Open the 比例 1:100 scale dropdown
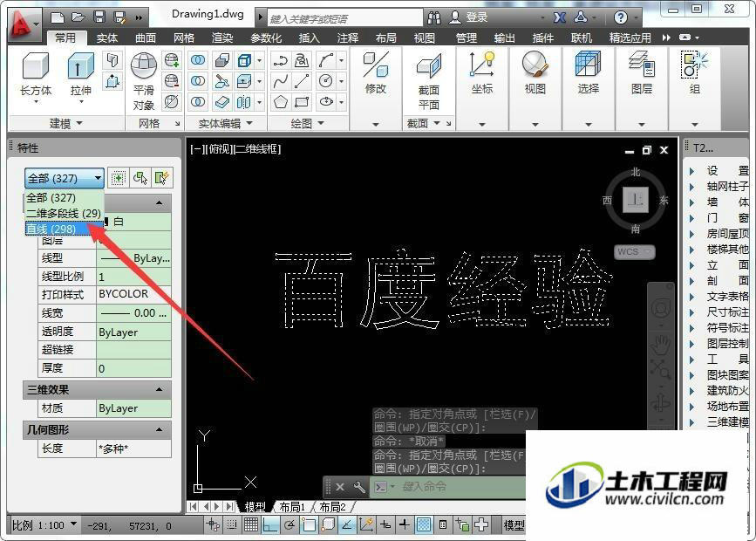 [x=44, y=525]
